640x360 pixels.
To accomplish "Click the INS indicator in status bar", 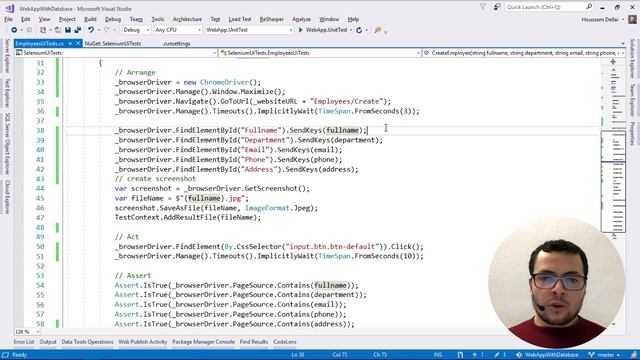I will (x=438, y=355).
